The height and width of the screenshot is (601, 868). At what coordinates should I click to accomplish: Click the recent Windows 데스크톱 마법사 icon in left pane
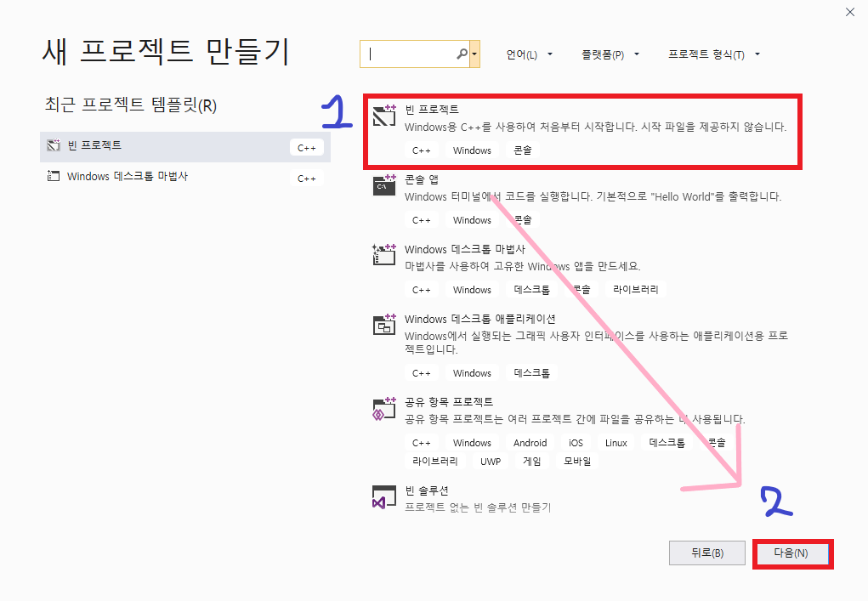pyautogui.click(x=54, y=177)
